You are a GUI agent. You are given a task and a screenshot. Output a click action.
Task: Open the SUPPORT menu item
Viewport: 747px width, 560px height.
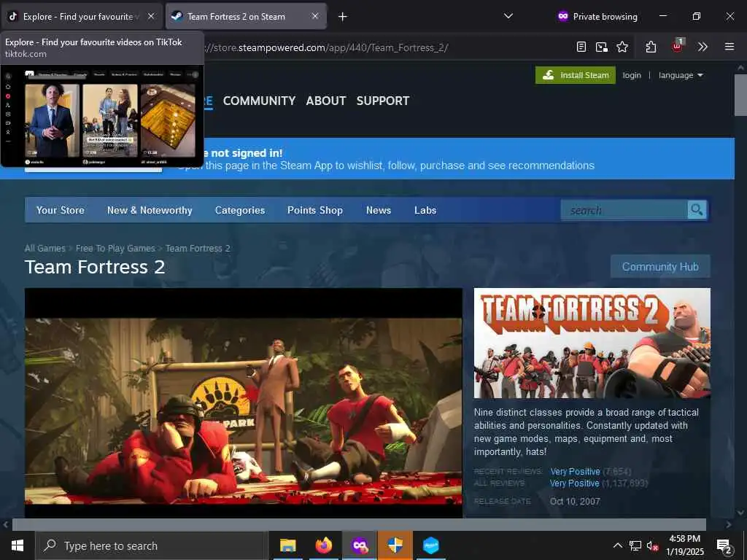click(x=383, y=101)
